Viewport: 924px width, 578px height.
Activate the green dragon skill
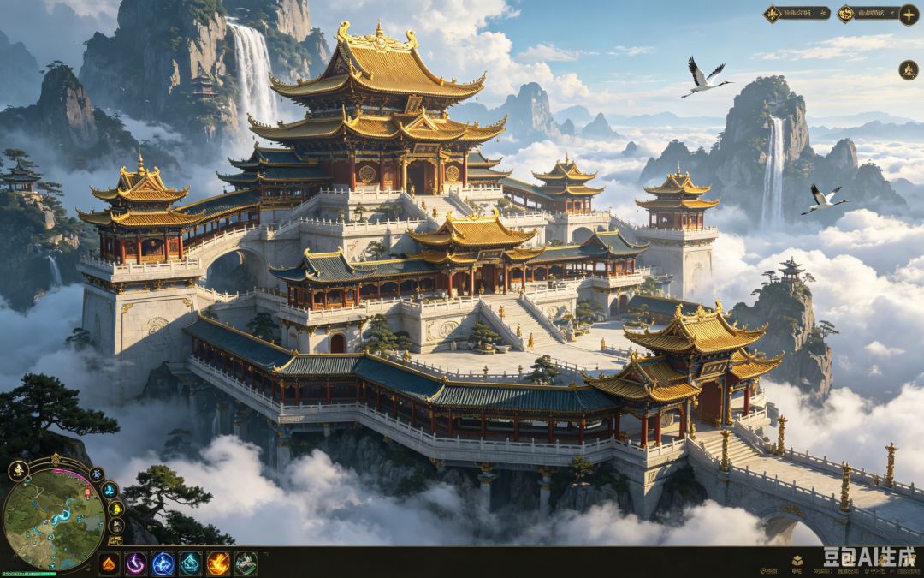(246, 564)
